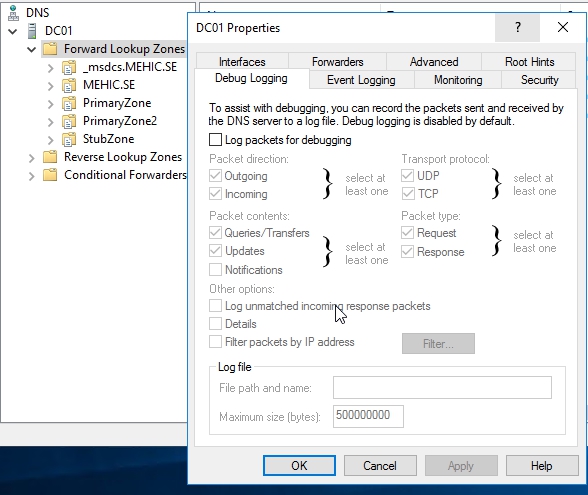Open the Advanced tab
Viewport: 588px width, 495px height.
coord(434,62)
